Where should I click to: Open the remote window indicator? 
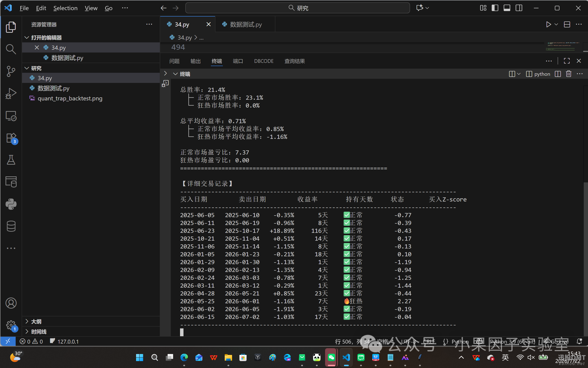click(x=8, y=341)
